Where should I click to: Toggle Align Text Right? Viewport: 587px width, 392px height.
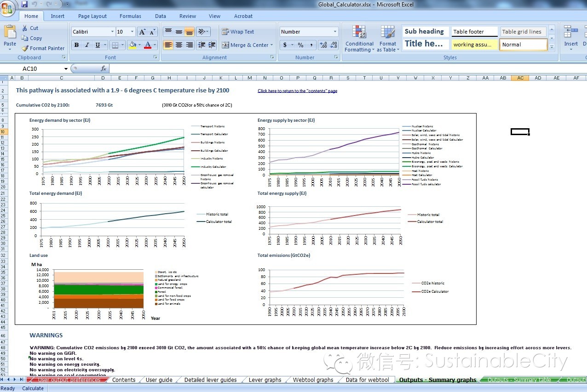pos(189,45)
